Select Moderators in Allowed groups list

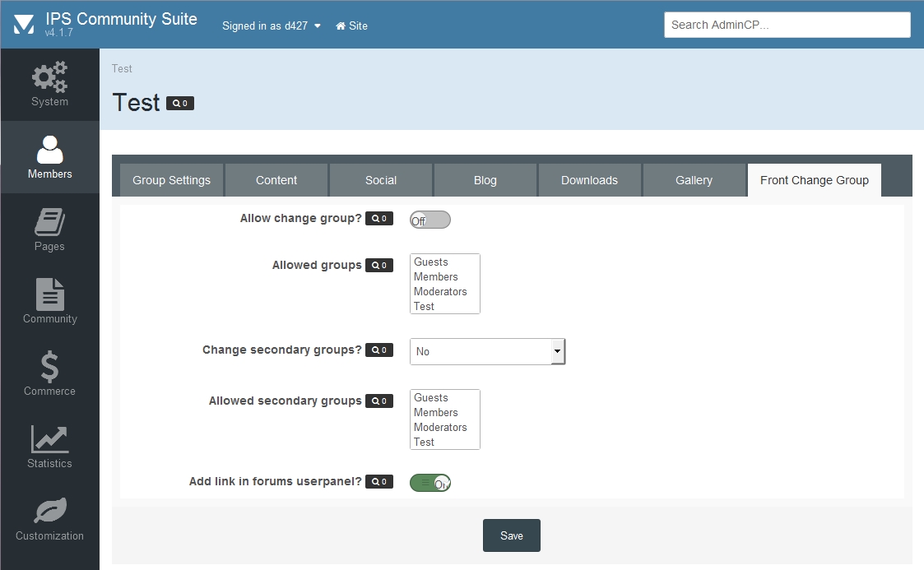pyautogui.click(x=440, y=292)
